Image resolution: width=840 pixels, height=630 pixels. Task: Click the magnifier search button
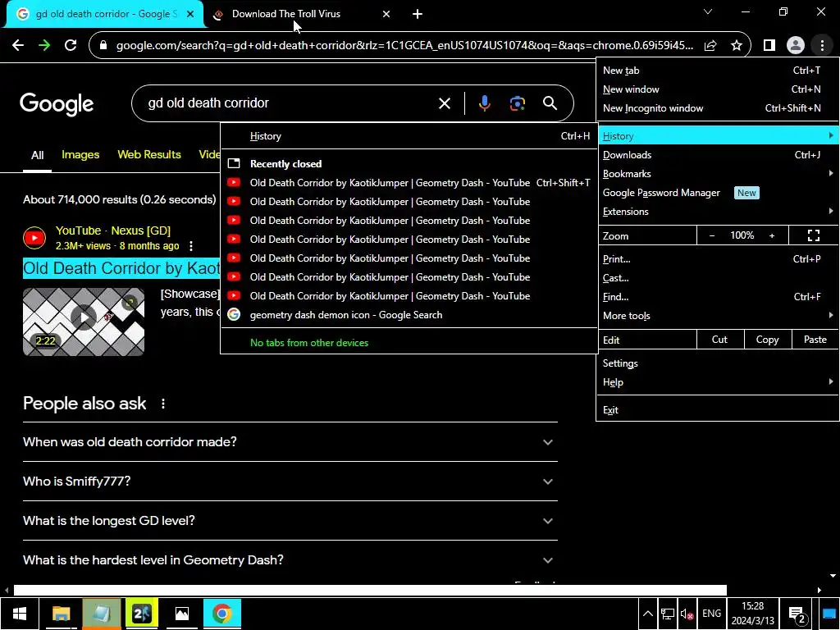click(550, 103)
